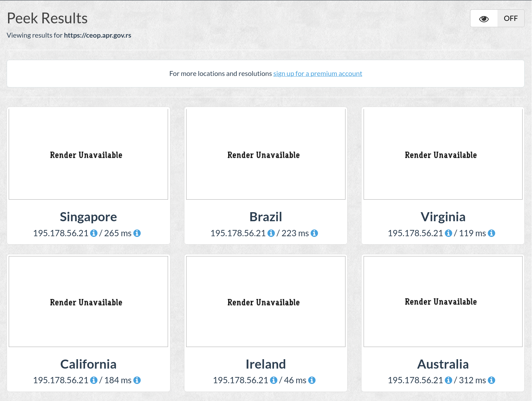
Task: Click info icon next to 119 ms
Action: point(492,233)
